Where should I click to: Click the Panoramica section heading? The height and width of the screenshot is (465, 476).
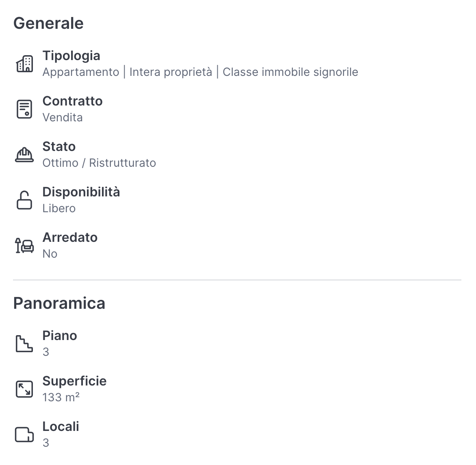pos(59,303)
